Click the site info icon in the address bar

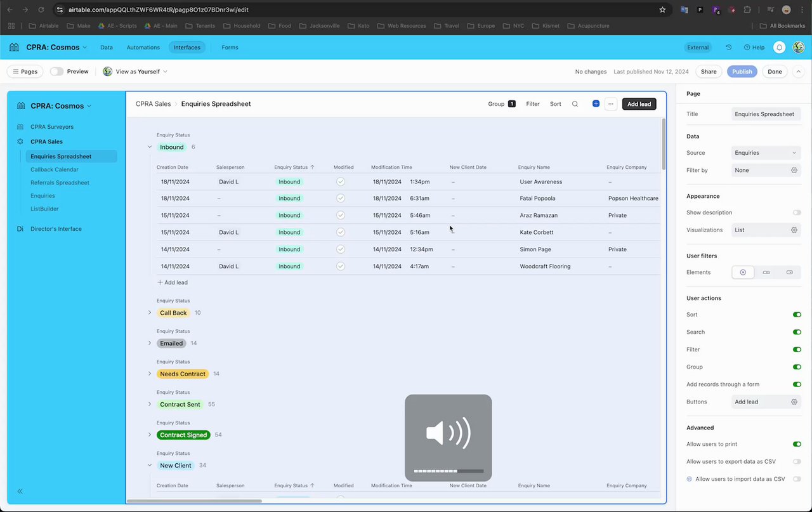[x=60, y=10]
